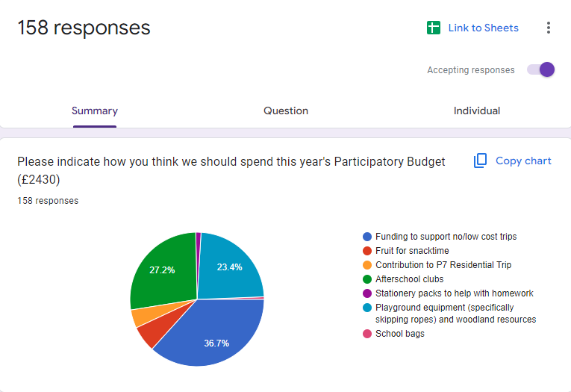Image resolution: width=571 pixels, height=392 pixels.
Task: Switch to the Summary tab
Action: (x=95, y=111)
